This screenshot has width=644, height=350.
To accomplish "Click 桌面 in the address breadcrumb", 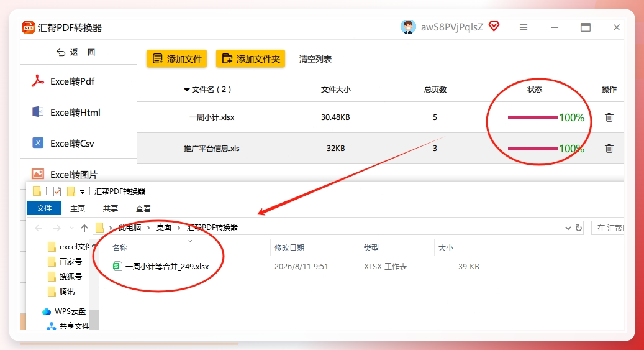I will 163,228.
